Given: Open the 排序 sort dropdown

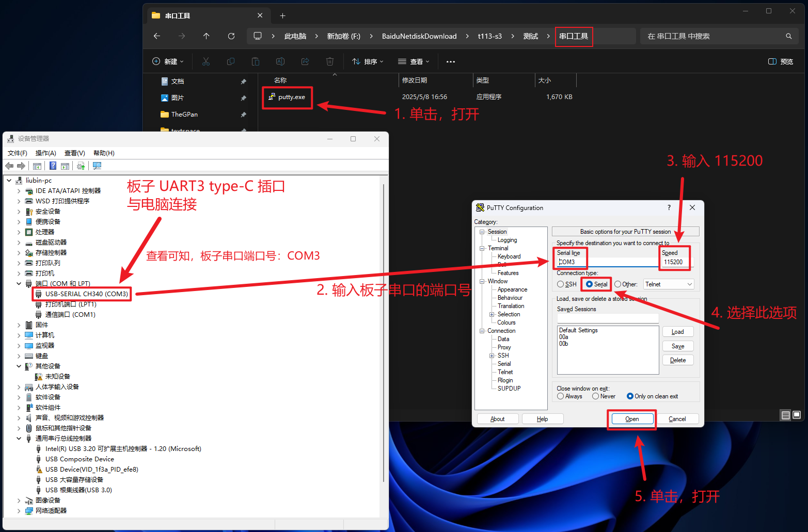Looking at the screenshot, I should (368, 61).
